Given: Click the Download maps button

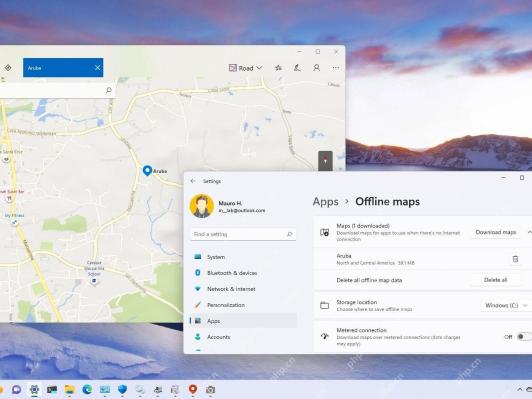Looking at the screenshot, I should click(x=496, y=232).
